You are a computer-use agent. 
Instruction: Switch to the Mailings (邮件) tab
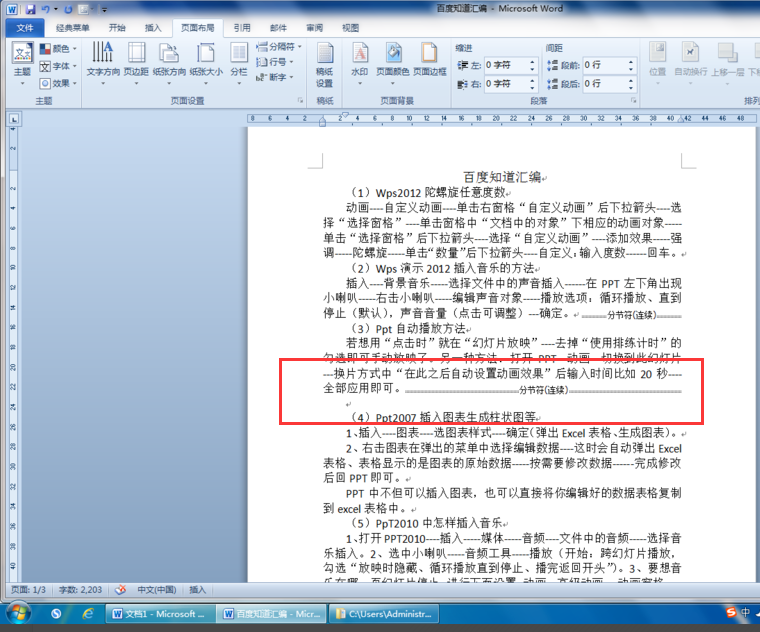[278, 28]
